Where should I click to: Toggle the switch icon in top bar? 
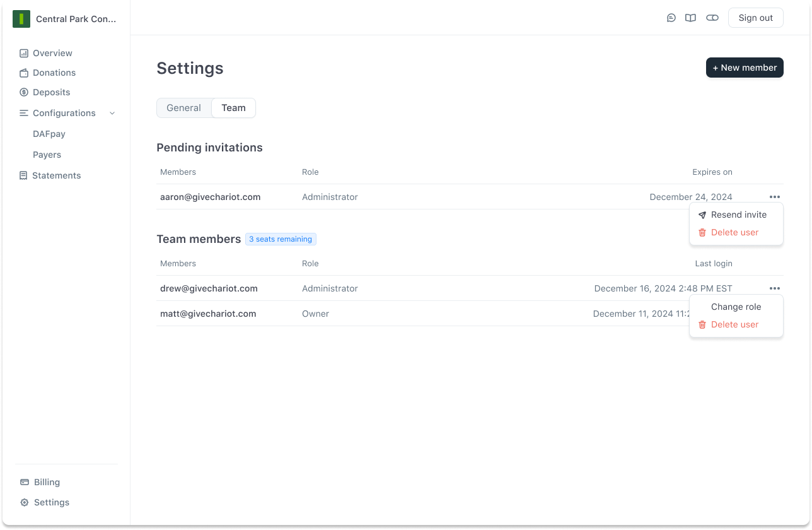pyautogui.click(x=712, y=18)
